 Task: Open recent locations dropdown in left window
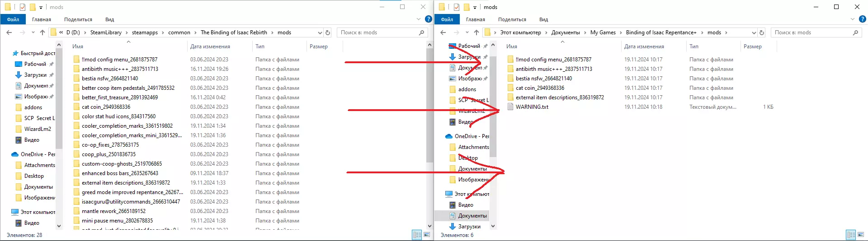(33, 32)
